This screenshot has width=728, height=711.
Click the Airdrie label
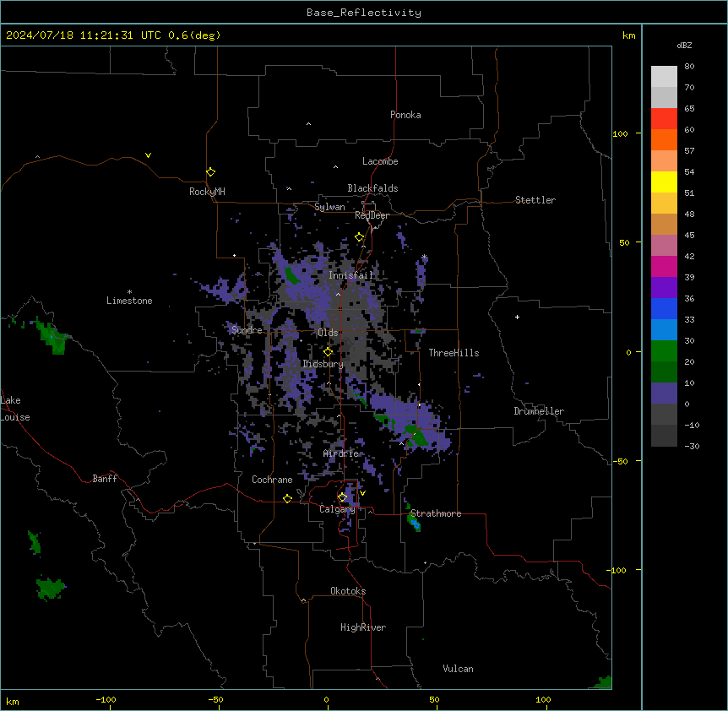pyautogui.click(x=341, y=453)
